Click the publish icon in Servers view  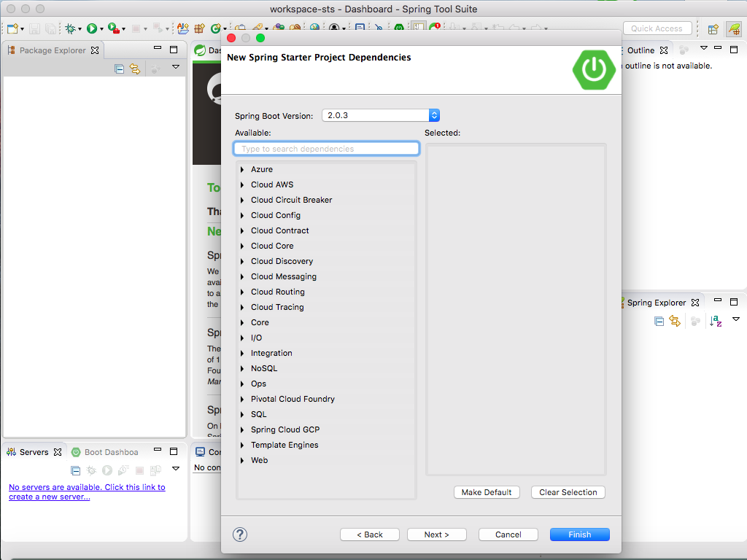pos(155,470)
